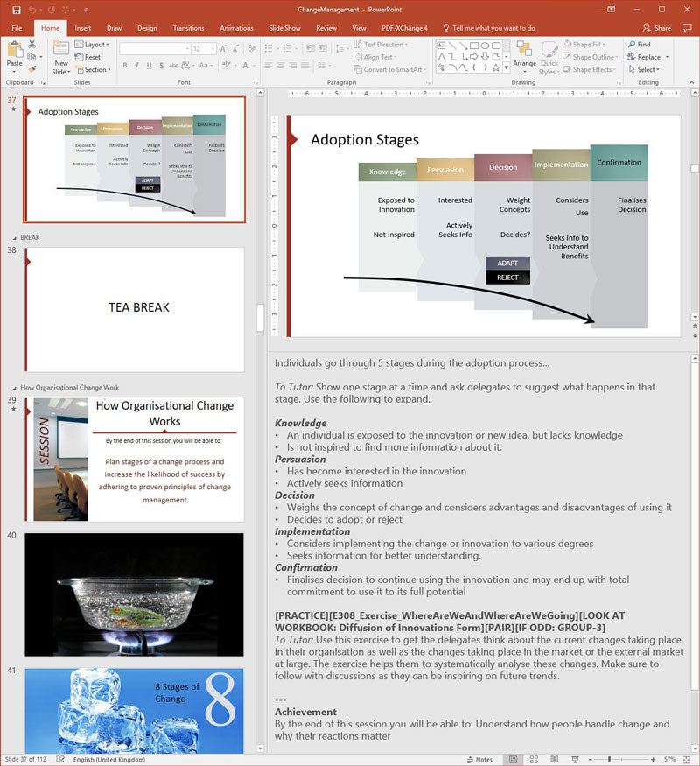Increase font size with the larger A

coord(223,49)
